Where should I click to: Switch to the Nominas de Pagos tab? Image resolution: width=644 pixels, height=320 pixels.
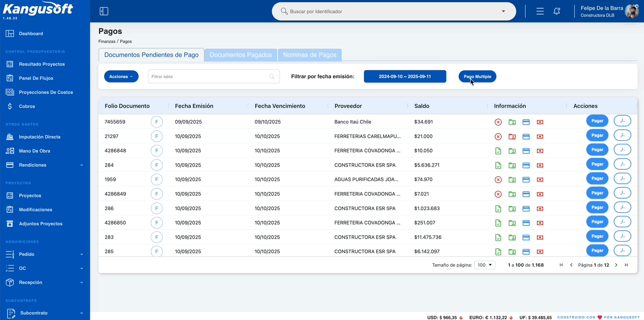310,55
